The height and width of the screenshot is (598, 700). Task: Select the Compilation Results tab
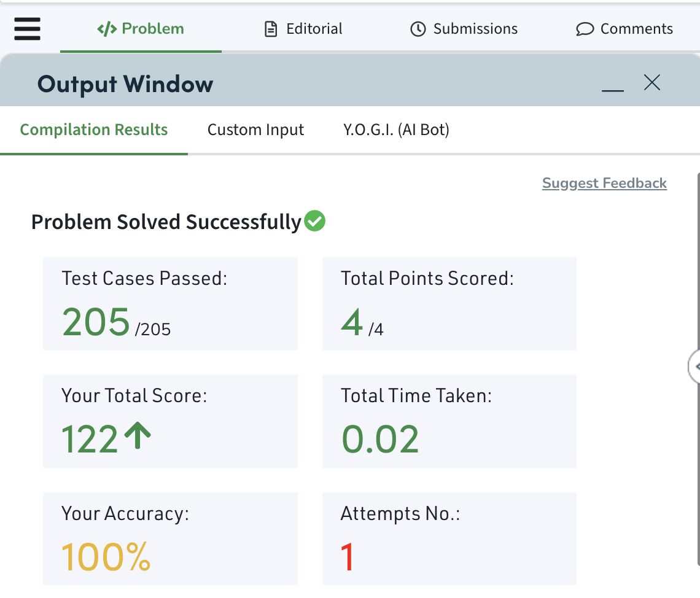click(94, 130)
